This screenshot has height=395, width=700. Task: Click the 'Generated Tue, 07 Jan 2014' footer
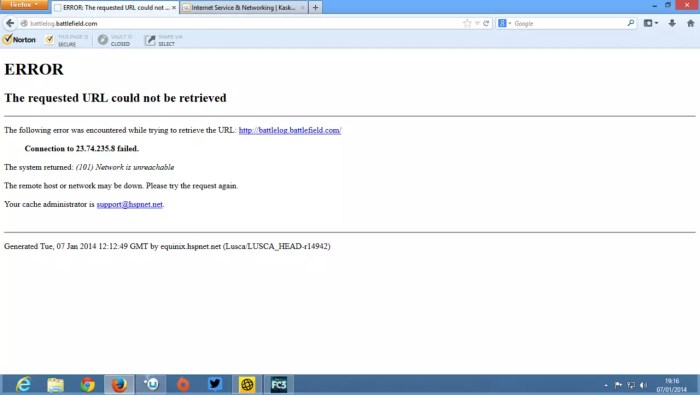pos(167,246)
